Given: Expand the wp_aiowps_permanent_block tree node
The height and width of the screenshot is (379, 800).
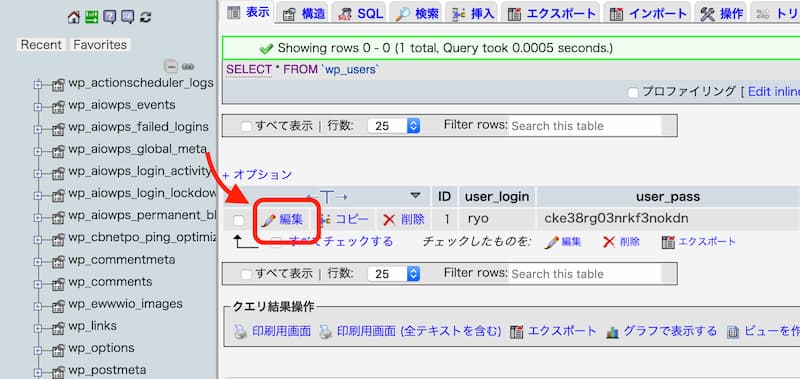Looking at the screenshot, I should 38,217.
